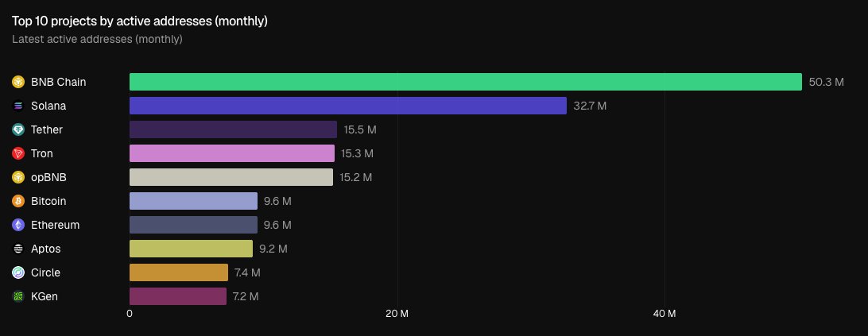Open the KGen project label
This screenshot has width=868, height=336.
coord(45,296)
